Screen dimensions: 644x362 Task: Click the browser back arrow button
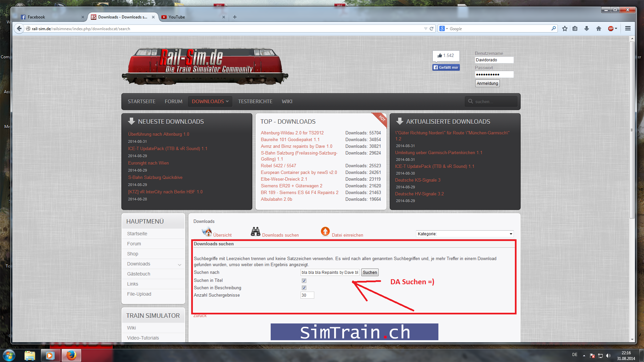pyautogui.click(x=19, y=28)
